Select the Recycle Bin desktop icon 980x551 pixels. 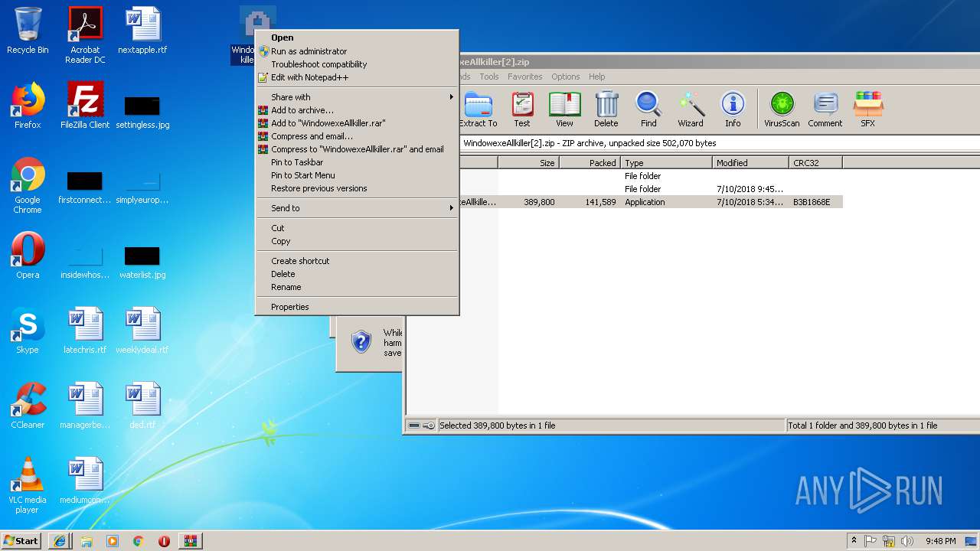[28, 31]
